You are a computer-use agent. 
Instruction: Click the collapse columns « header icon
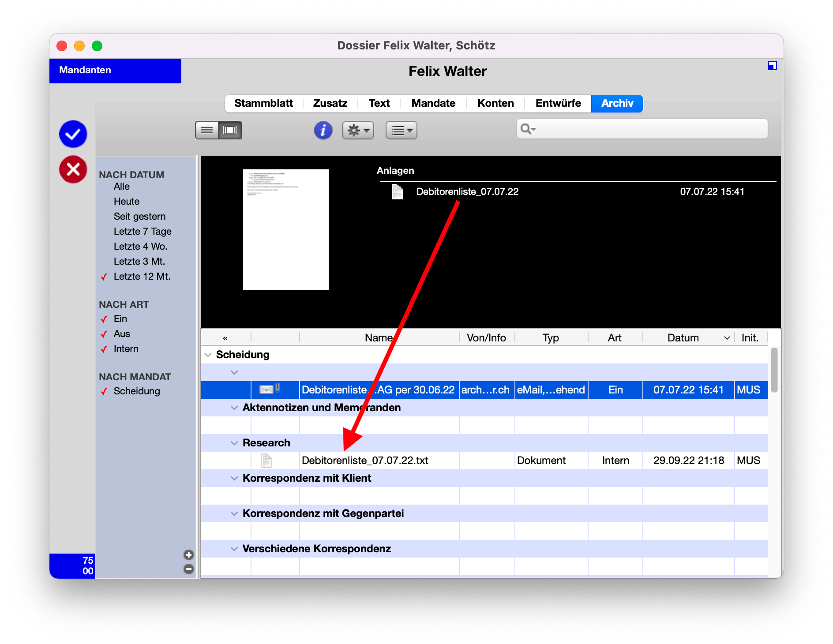(225, 338)
